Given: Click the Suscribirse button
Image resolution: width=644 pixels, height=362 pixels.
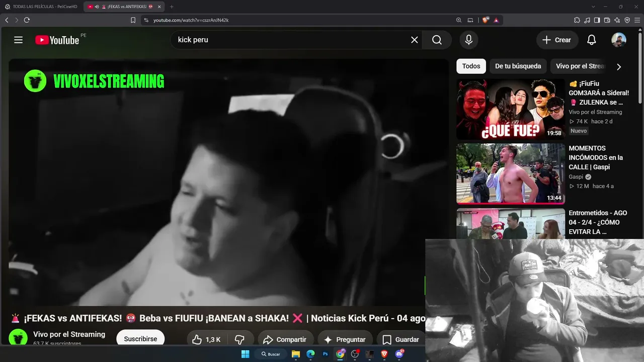Looking at the screenshot, I should (140, 339).
